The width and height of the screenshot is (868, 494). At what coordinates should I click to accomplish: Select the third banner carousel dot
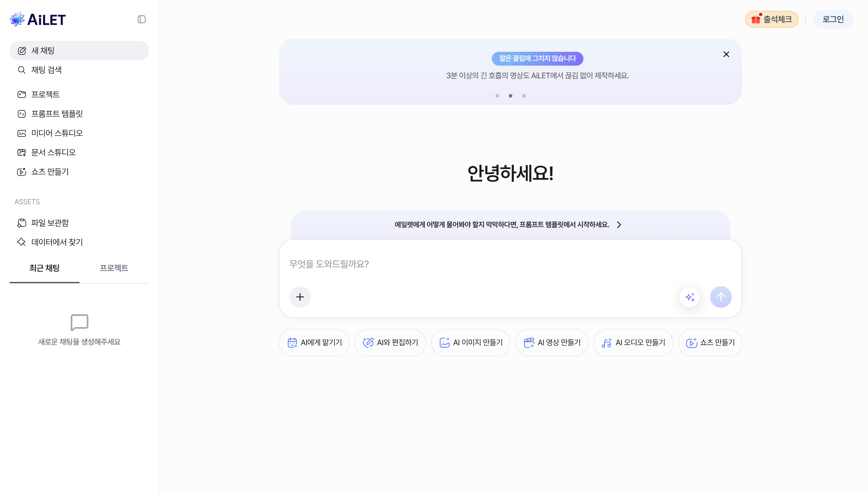[524, 96]
